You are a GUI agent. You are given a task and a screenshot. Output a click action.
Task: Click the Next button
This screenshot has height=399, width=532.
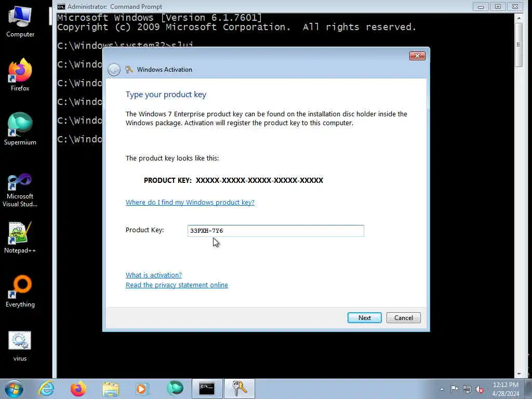pos(364,317)
